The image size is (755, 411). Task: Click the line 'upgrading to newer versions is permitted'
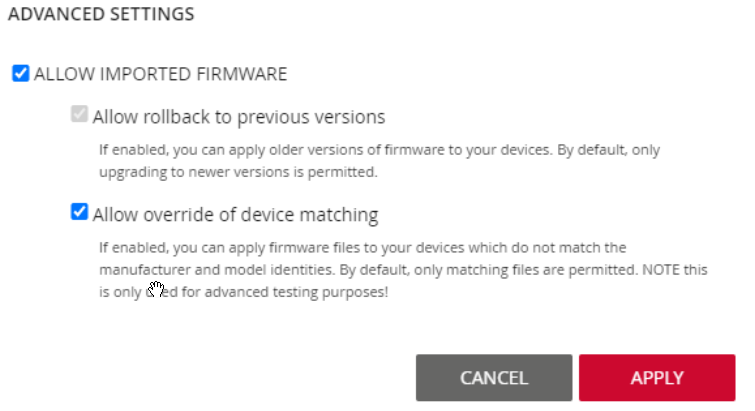point(238,172)
